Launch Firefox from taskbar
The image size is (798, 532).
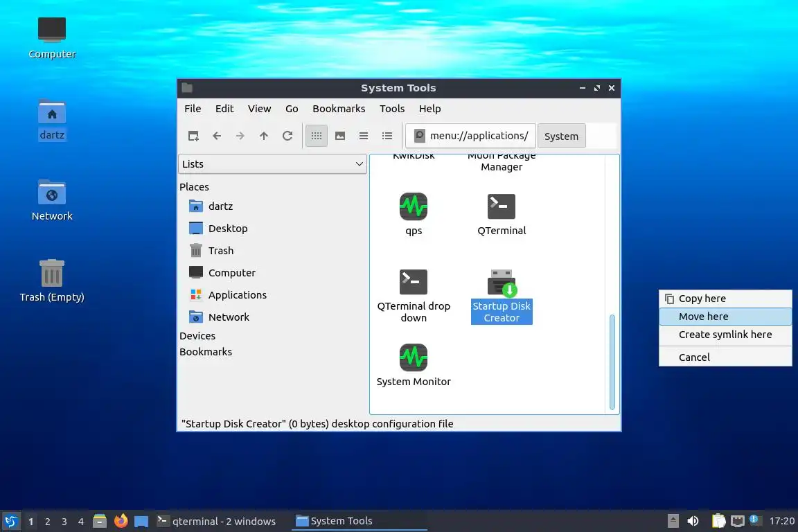[x=121, y=521]
